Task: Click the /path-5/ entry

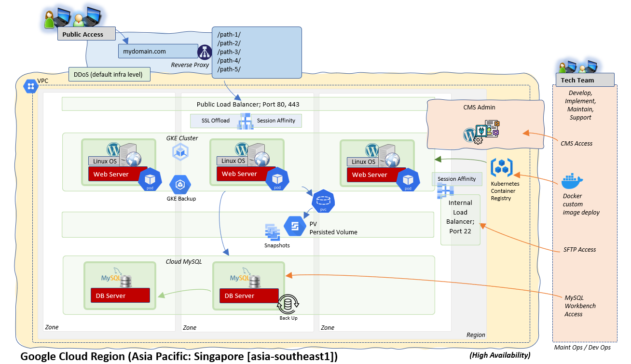Action: (x=229, y=69)
